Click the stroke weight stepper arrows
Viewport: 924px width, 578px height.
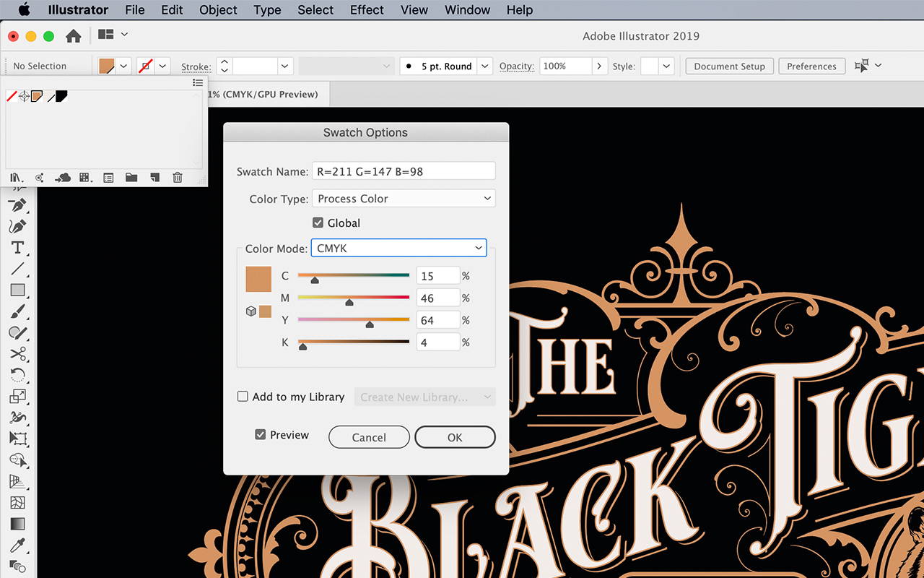point(225,66)
